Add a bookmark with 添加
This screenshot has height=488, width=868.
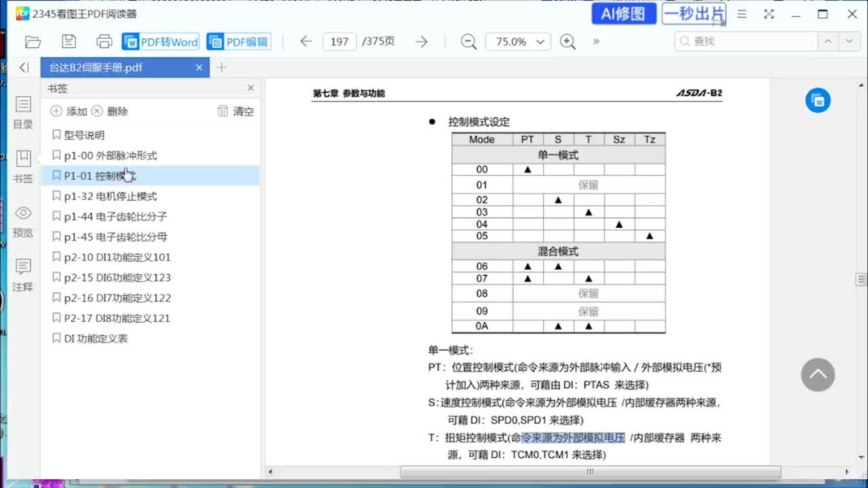(69, 111)
